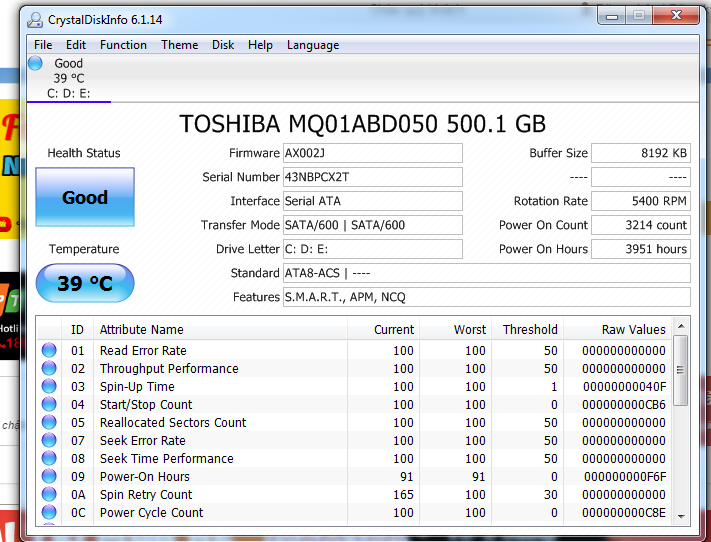Click the status orb for Spin-Up Time
This screenshot has width=711, height=542.
pos(49,387)
